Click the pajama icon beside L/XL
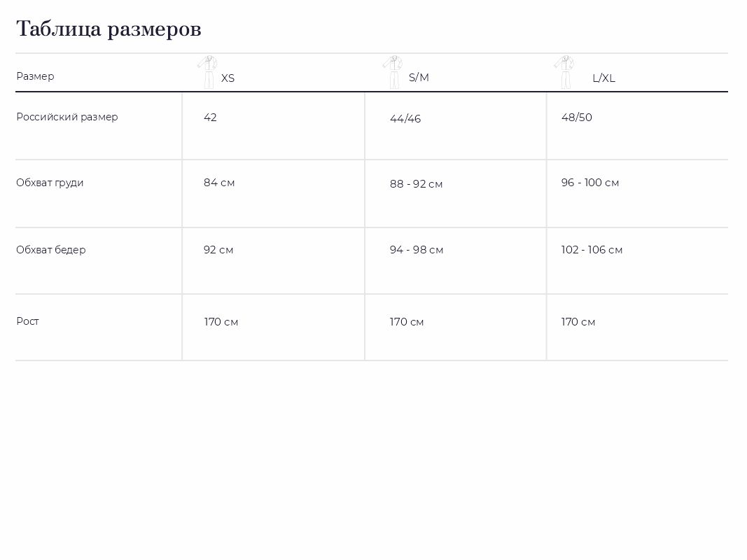747x560 pixels. pos(564,72)
